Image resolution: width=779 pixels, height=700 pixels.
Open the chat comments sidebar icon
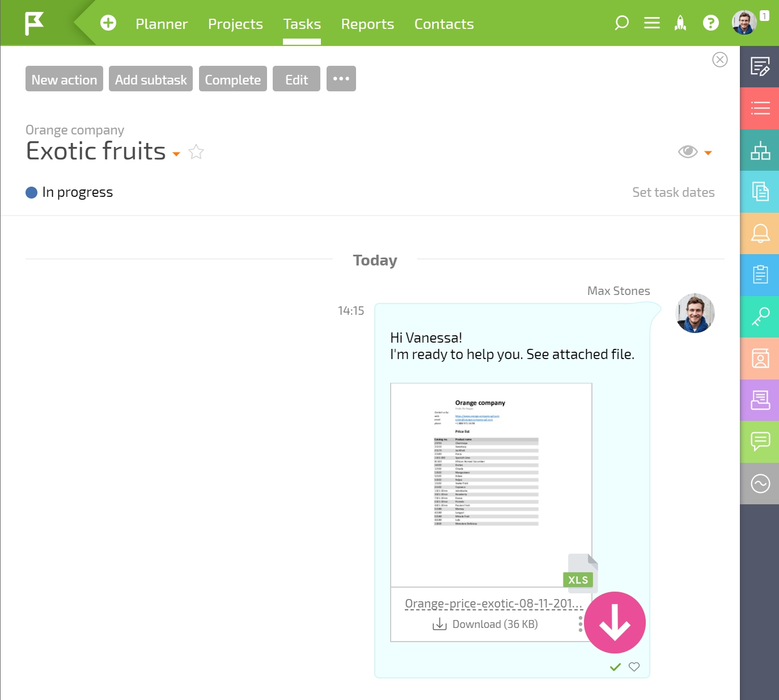point(760,441)
